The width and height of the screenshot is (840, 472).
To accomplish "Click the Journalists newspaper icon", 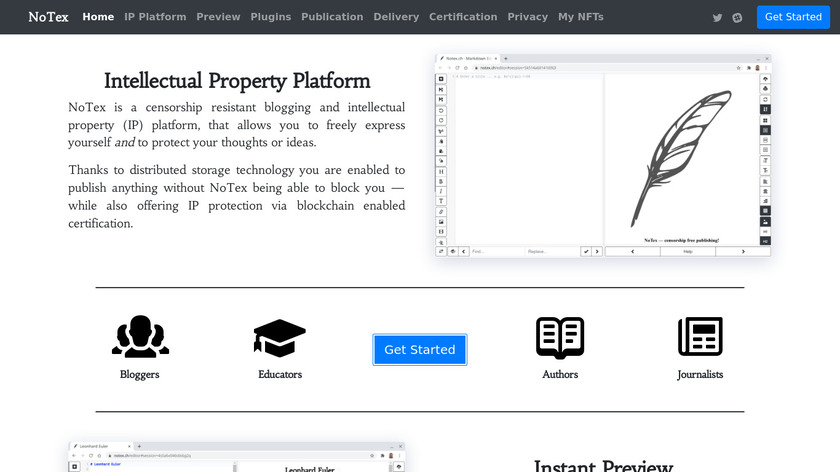I will pyautogui.click(x=700, y=336).
